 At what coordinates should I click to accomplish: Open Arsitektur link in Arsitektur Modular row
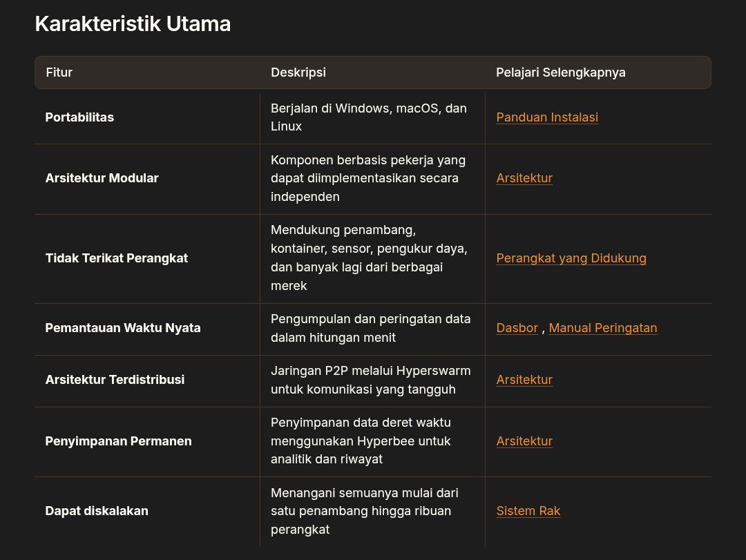524,178
